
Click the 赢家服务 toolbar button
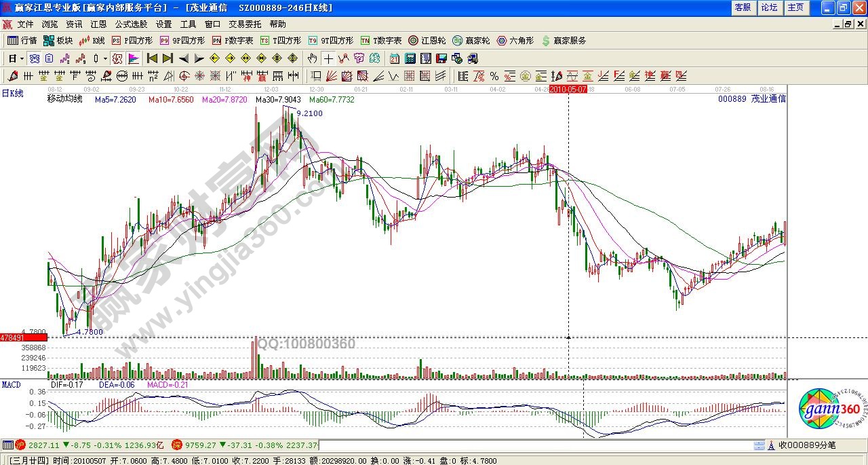(564, 41)
